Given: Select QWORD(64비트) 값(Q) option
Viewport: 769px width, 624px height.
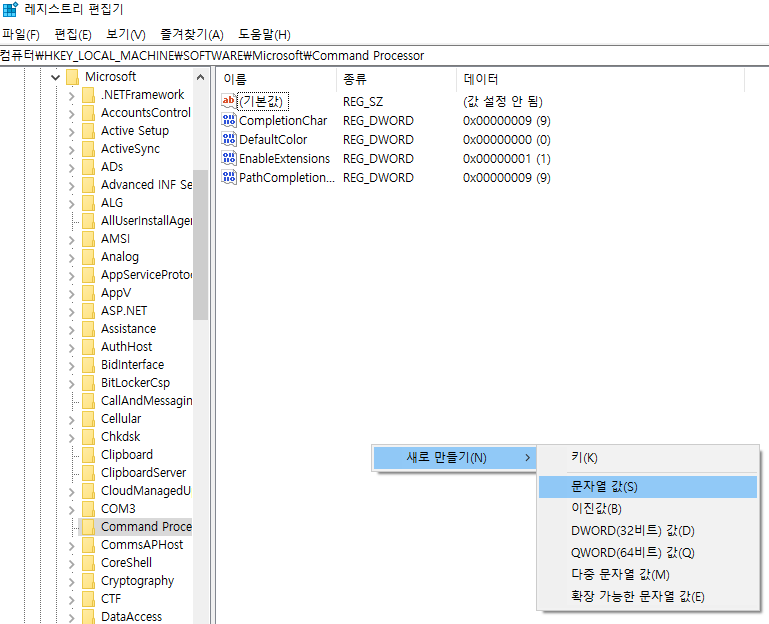Looking at the screenshot, I should [x=647, y=552].
